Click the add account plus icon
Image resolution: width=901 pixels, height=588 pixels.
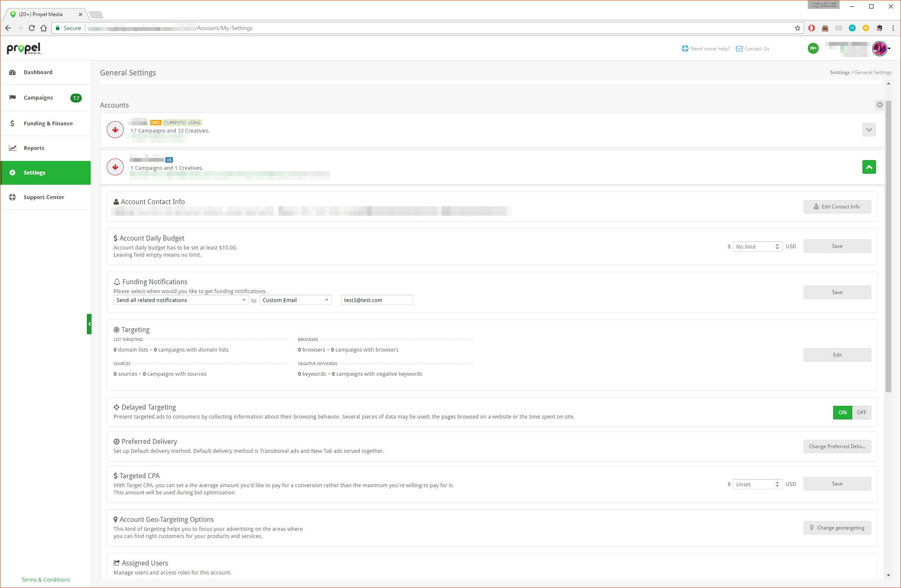click(880, 105)
